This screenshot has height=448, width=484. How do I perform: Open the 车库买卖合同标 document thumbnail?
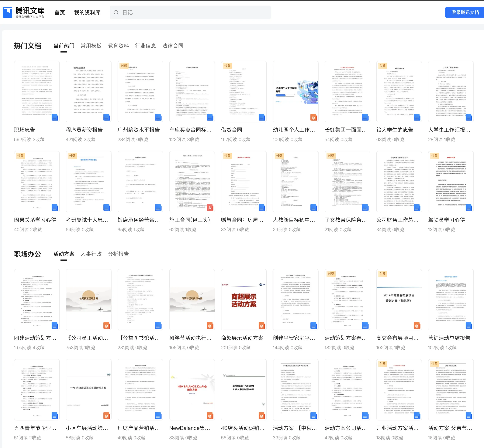click(x=192, y=91)
